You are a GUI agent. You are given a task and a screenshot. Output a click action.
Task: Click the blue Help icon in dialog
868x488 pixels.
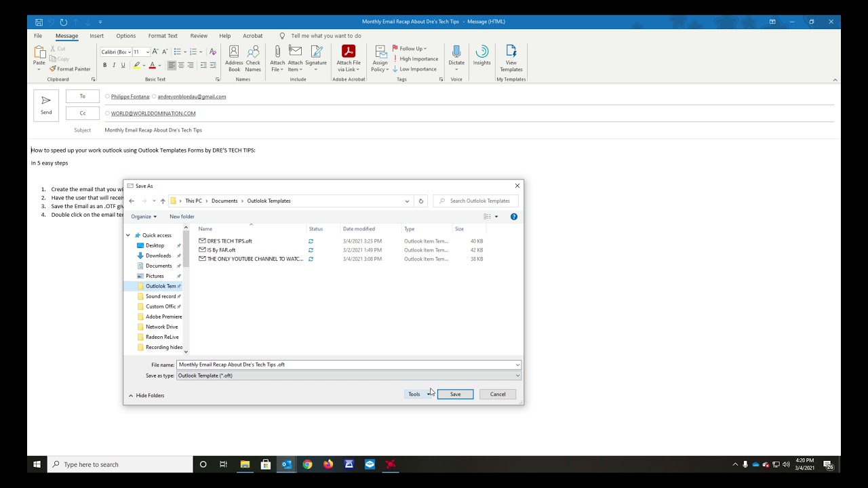tap(514, 216)
